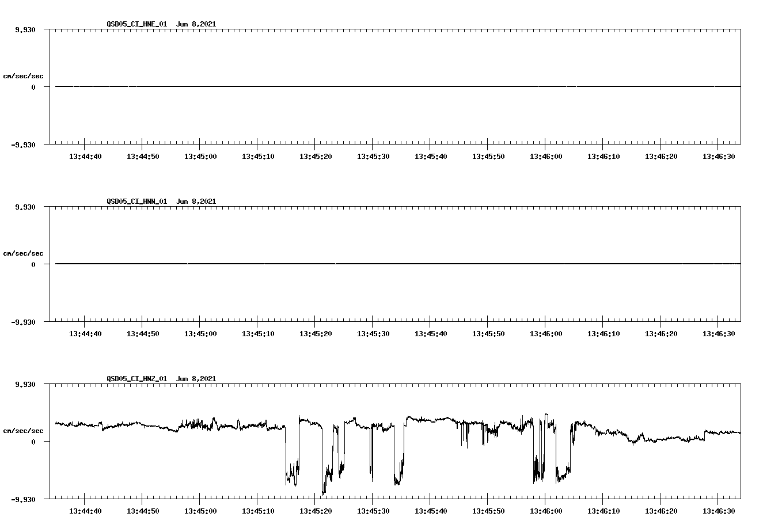
Task: Click the cm/sec/sec unit label of the HNZ plot
Action: [x=23, y=431]
